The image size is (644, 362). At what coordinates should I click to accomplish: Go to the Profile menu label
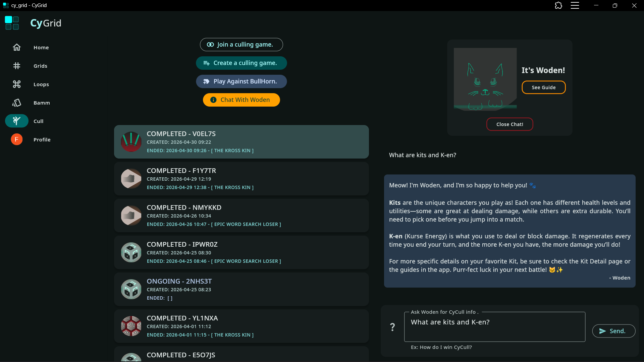pos(42,140)
